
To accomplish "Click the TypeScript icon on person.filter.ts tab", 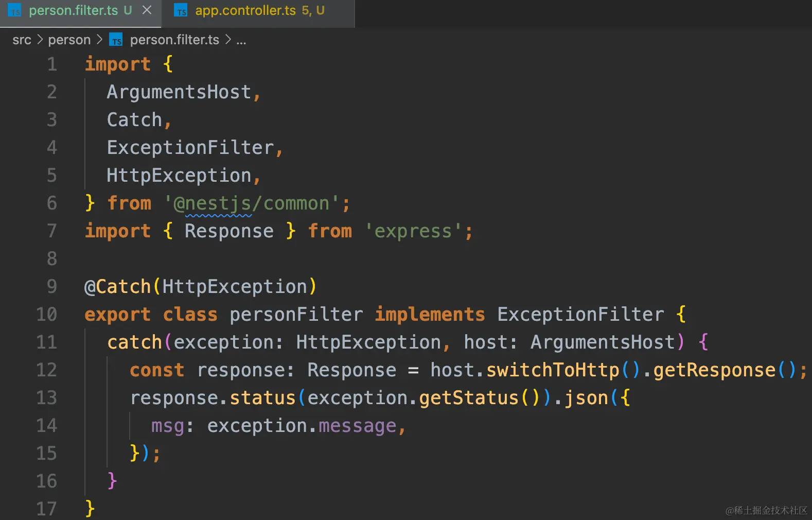I will 15,10.
